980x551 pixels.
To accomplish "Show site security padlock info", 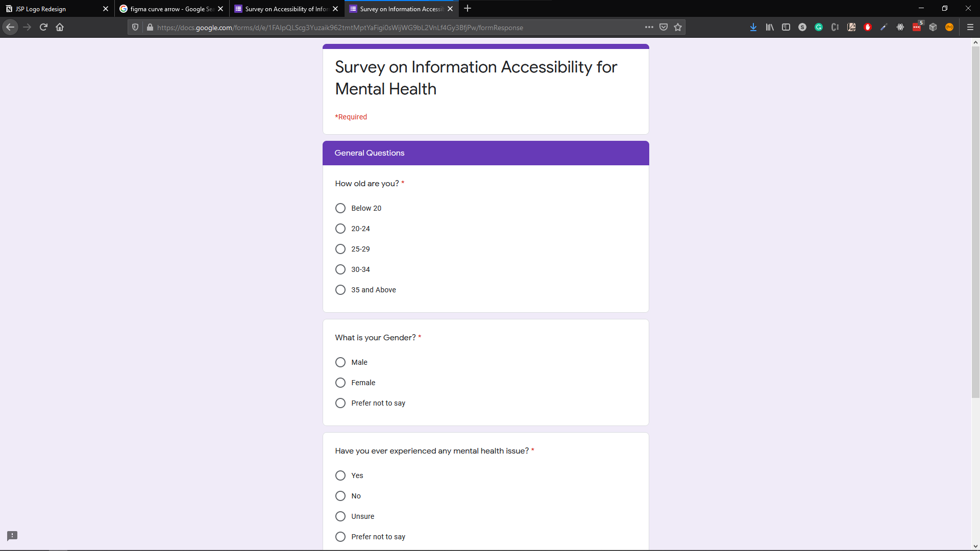I will click(150, 28).
